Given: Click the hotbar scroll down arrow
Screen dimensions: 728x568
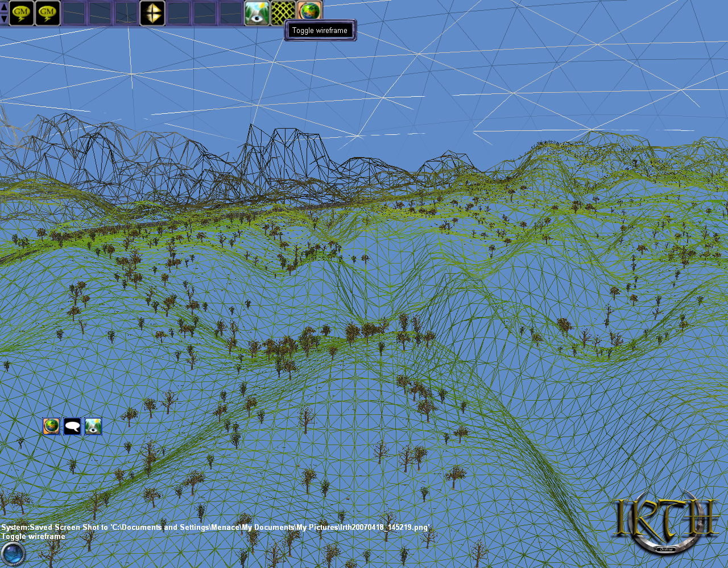Looking at the screenshot, I should 4,18.
